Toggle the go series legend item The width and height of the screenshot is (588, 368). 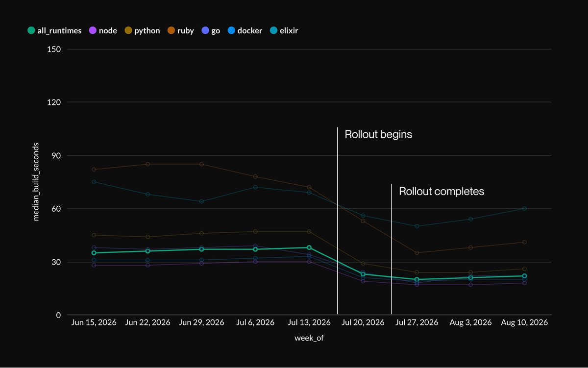tap(210, 30)
